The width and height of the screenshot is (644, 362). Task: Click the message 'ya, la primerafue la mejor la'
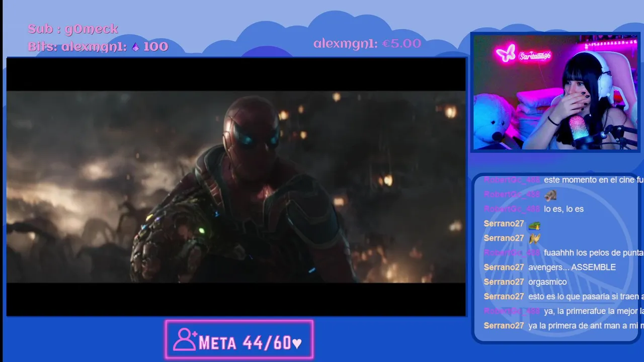click(594, 311)
